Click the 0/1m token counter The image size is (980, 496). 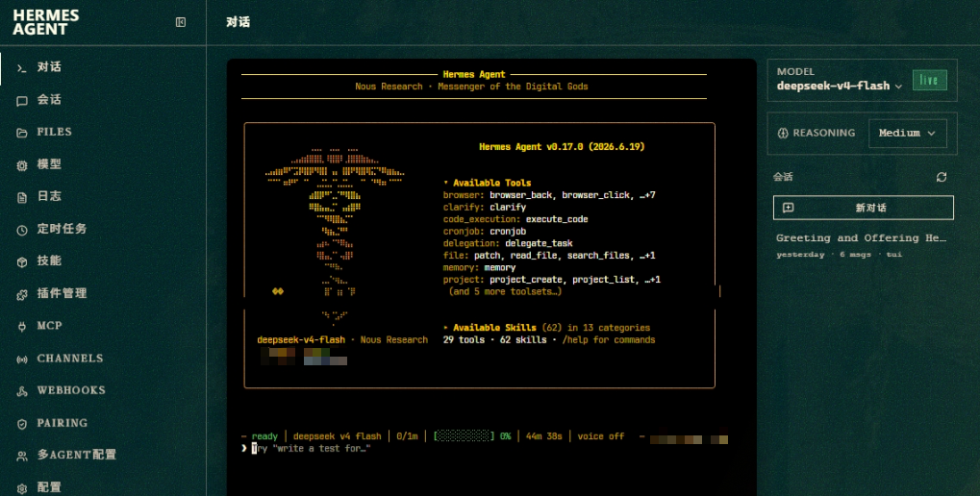click(x=407, y=436)
